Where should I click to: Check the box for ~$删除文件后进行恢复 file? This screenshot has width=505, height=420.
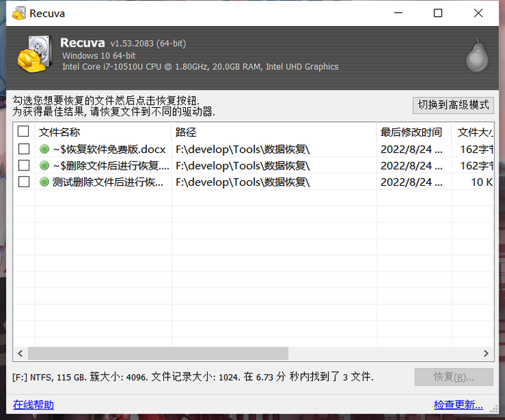(x=24, y=165)
